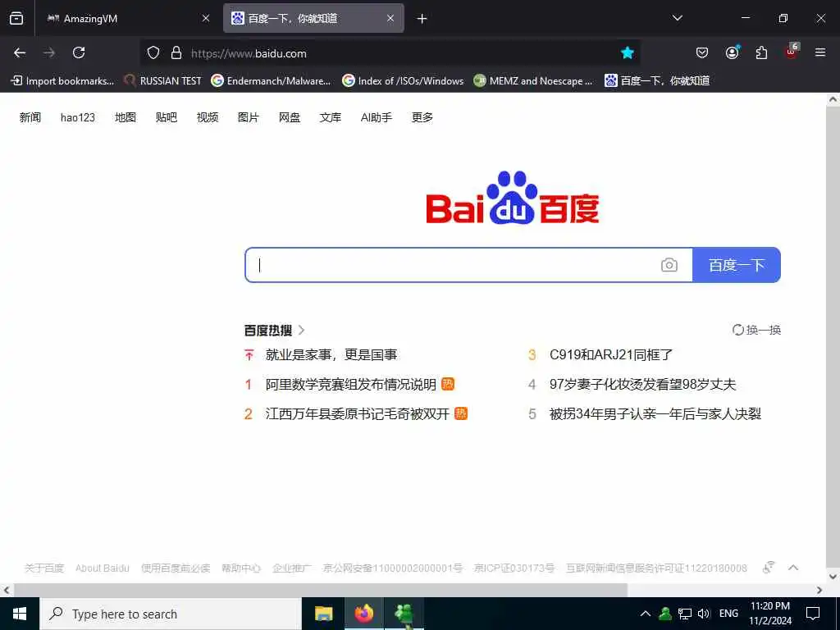This screenshot has width=840, height=630.
Task: Open the Windows Start menu
Action: click(x=20, y=614)
